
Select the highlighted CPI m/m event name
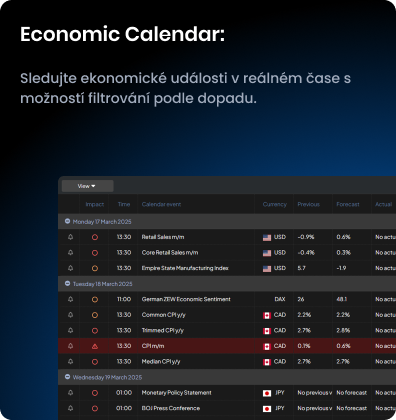click(x=153, y=346)
